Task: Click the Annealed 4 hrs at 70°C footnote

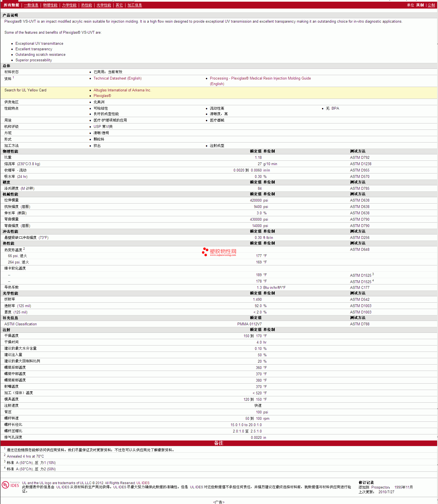Action: [x=25, y=456]
